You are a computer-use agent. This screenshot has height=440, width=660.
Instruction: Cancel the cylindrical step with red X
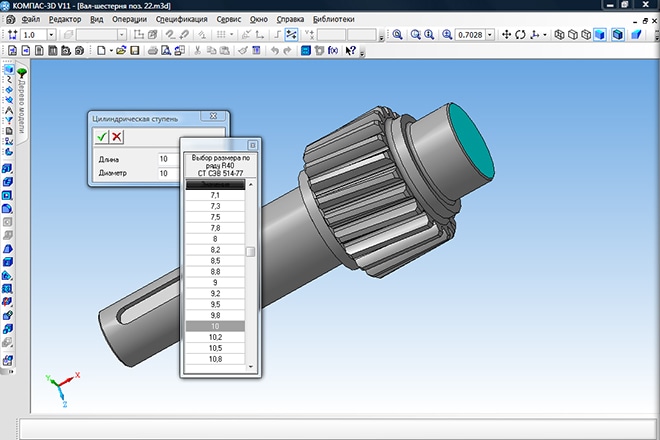(x=117, y=137)
